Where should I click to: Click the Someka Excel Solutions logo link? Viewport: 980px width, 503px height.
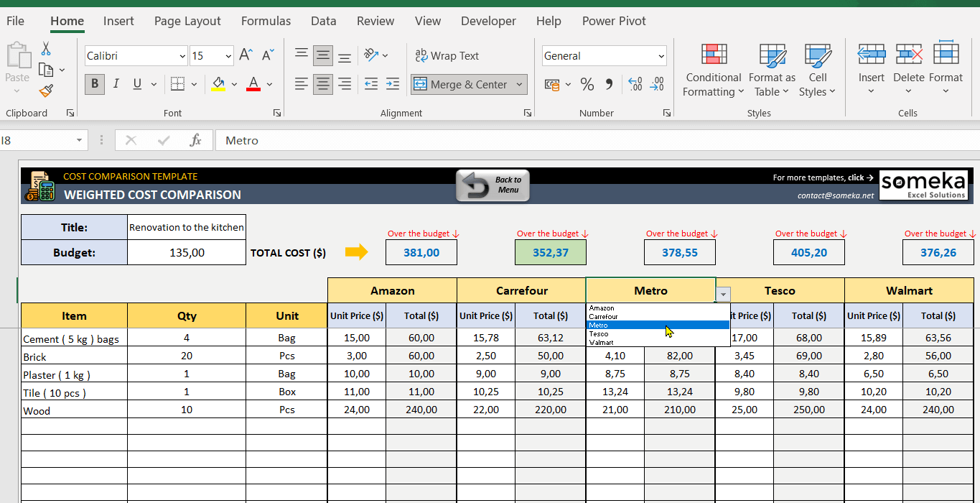click(925, 185)
